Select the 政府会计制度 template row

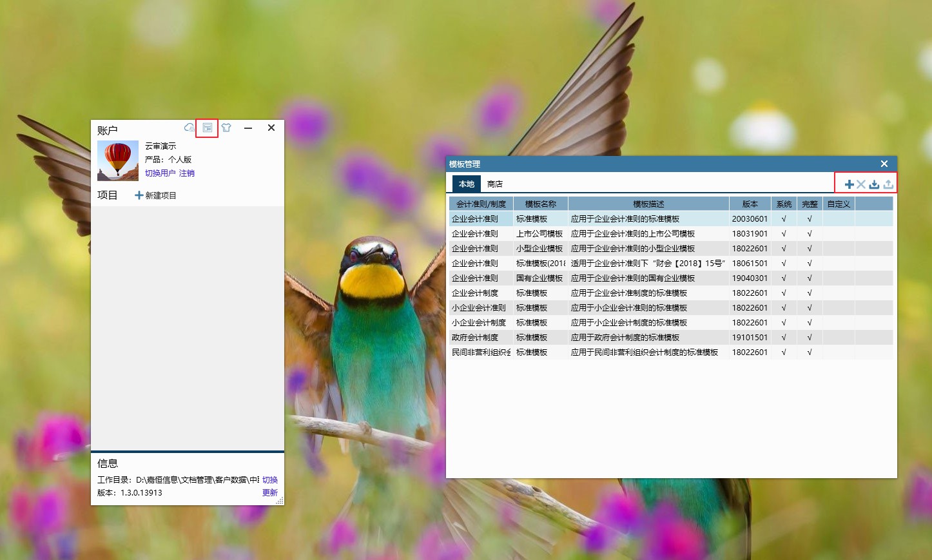475,338
